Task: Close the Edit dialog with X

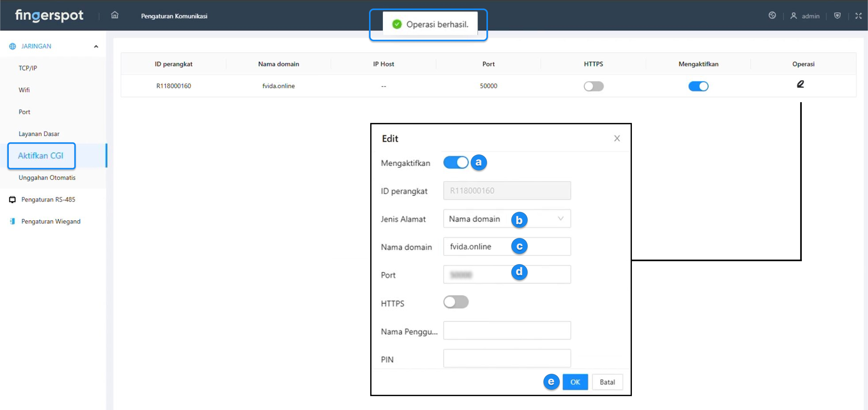Action: tap(617, 138)
